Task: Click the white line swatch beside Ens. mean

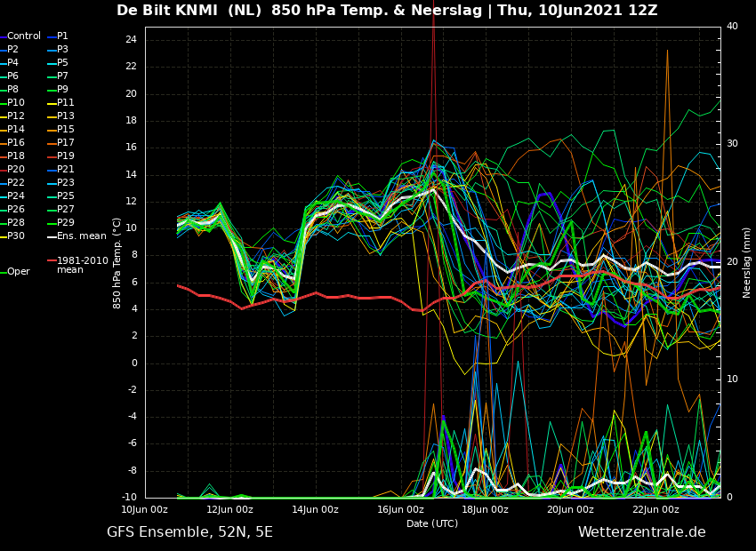Action: (52, 236)
